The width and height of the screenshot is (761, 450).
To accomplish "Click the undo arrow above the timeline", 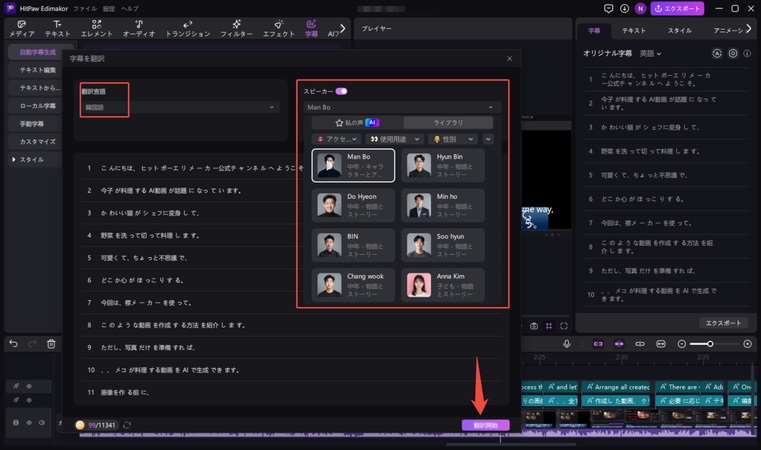I will 14,344.
